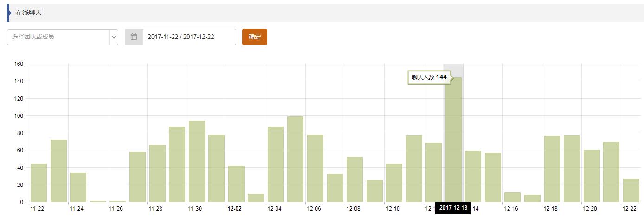Screen dimensions: 644x218
Task: Click the bar for 12-08
Action: [354, 179]
